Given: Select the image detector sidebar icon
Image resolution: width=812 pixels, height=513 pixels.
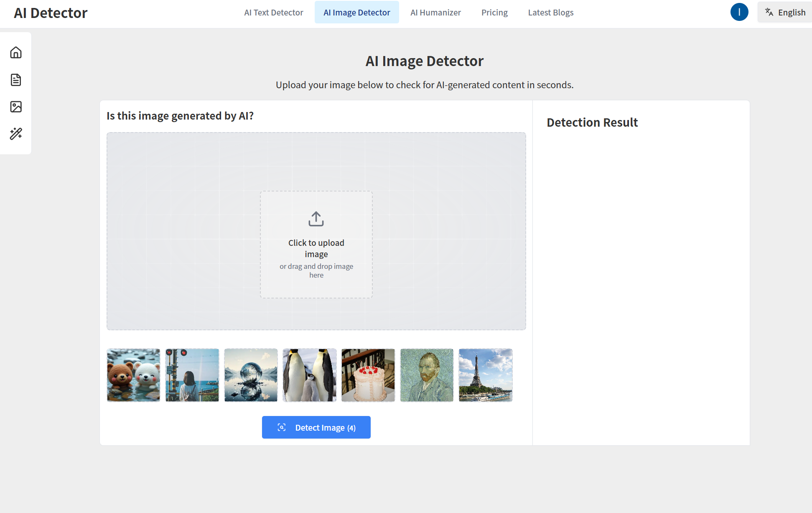Looking at the screenshot, I should [16, 107].
